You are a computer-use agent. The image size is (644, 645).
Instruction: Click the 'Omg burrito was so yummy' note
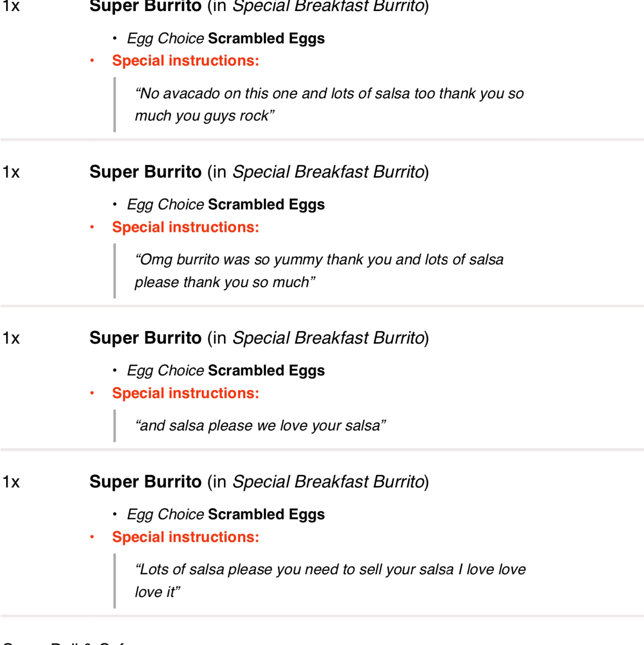tap(319, 259)
